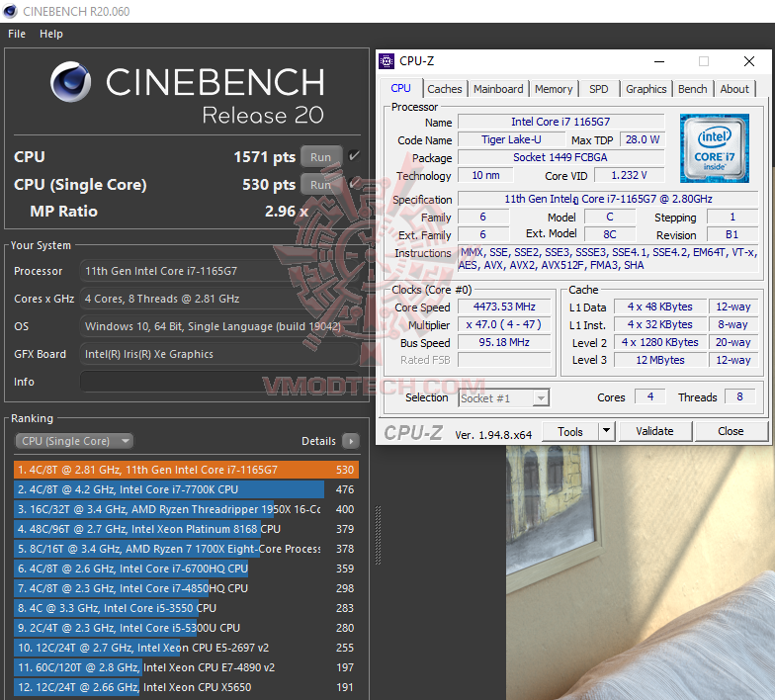Image resolution: width=775 pixels, height=700 pixels.
Task: Click the Core Speed value 4473.53 MHz
Action: click(504, 306)
